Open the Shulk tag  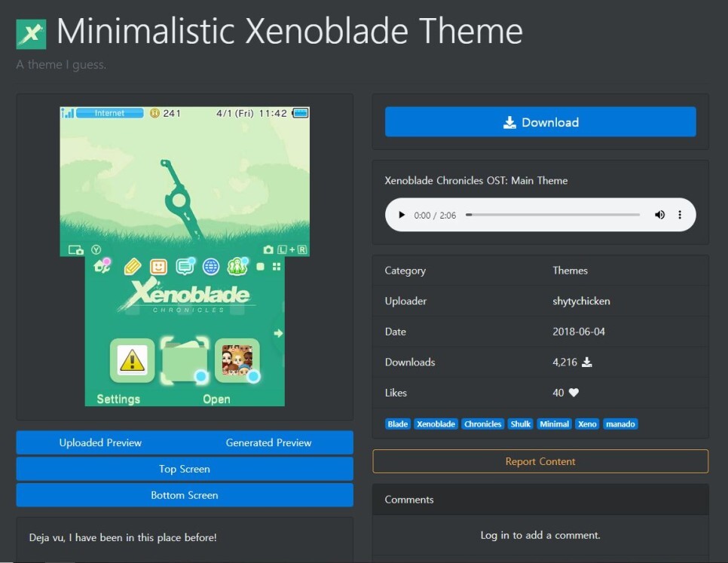521,424
